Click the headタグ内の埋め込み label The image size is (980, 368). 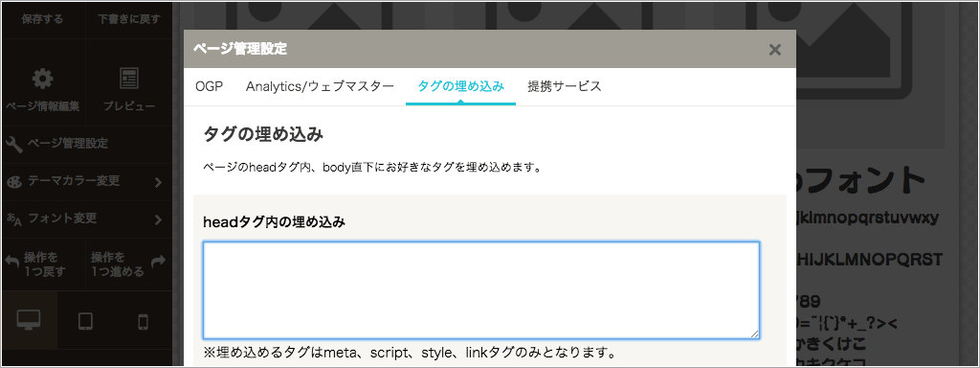[x=275, y=221]
